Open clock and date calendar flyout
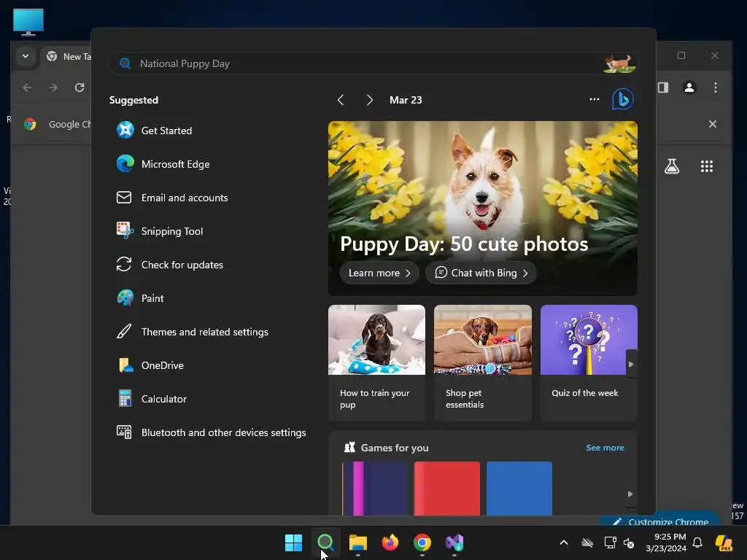The width and height of the screenshot is (747, 560). pyautogui.click(x=666, y=542)
